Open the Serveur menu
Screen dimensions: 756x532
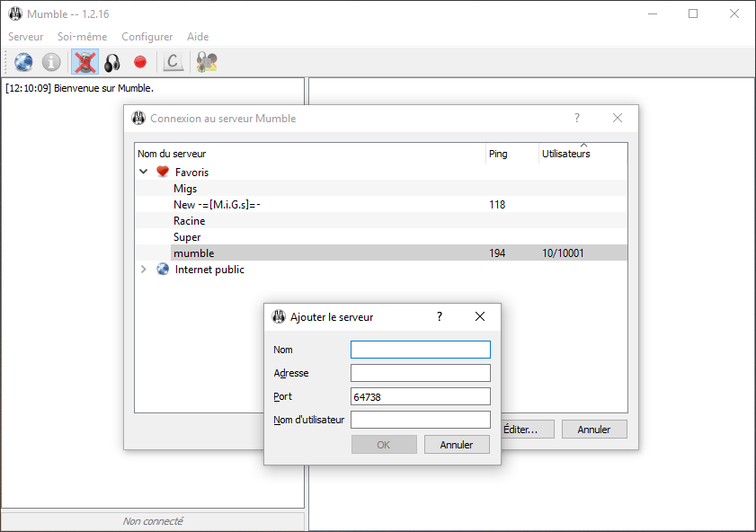25,37
